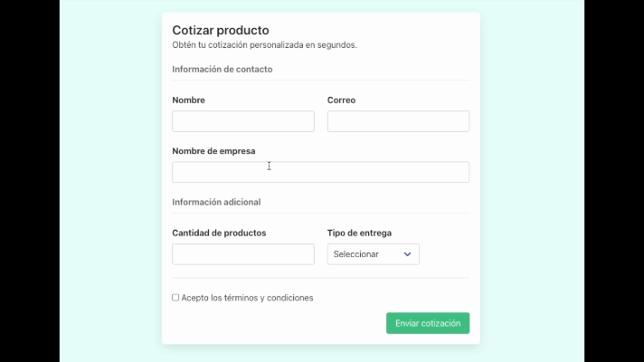Tick the terms and conditions checkbox
Screen dimensions: 644x362
coord(175,297)
